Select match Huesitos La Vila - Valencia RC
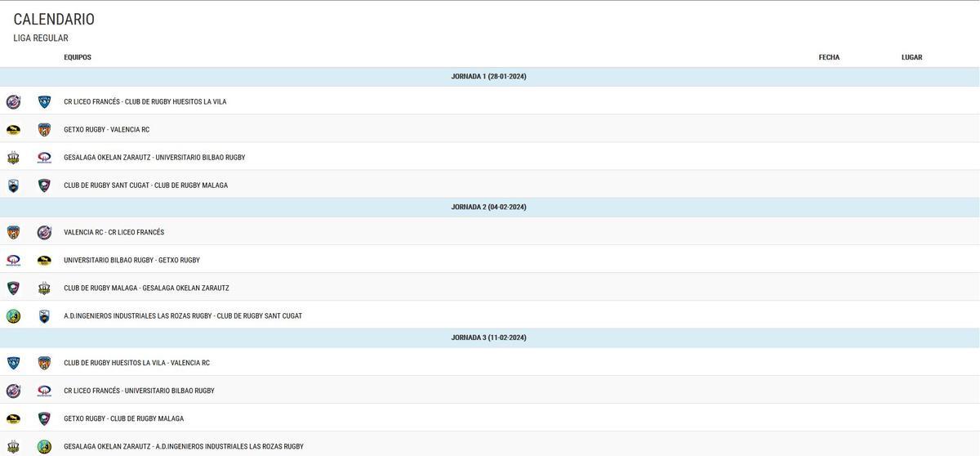Screen dimensions: 980x456 tap(137, 364)
